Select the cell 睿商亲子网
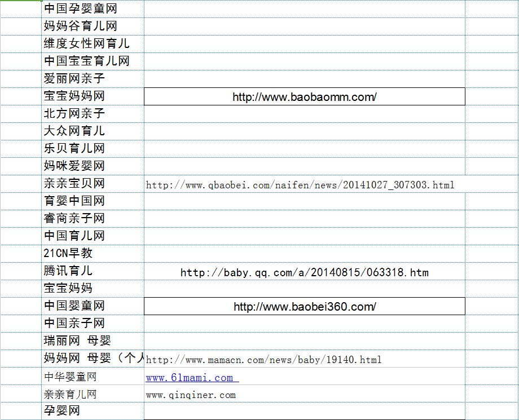The image size is (519, 420). pyautogui.click(x=93, y=219)
